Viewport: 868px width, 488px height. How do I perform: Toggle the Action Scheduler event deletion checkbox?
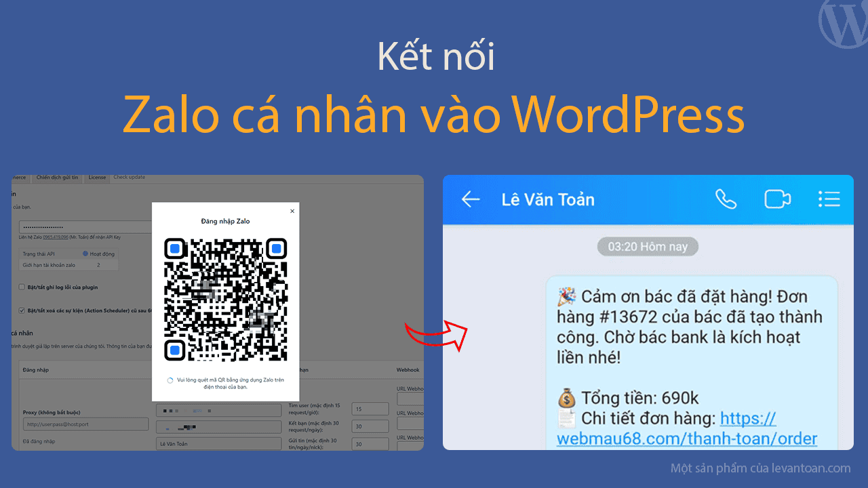(x=22, y=310)
